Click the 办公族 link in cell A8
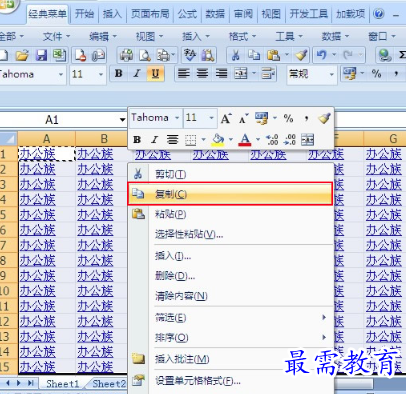The width and height of the screenshot is (406, 394). [37, 260]
